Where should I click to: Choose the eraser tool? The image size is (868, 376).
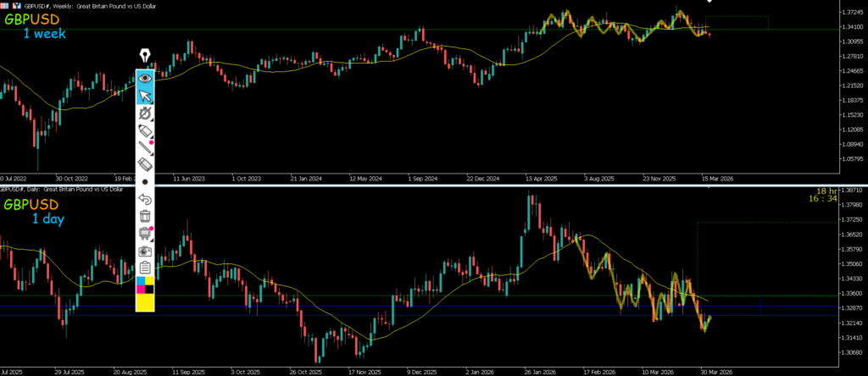tap(145, 165)
